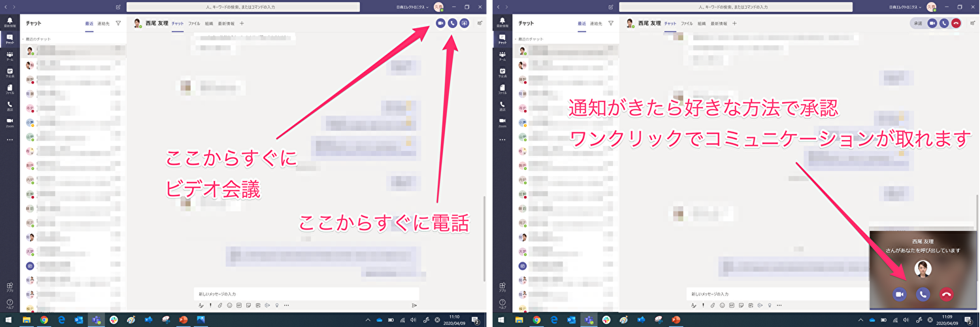The height and width of the screenshot is (327, 980).
Task: Open Chrome from left screenshot taskbar
Action: (44, 320)
